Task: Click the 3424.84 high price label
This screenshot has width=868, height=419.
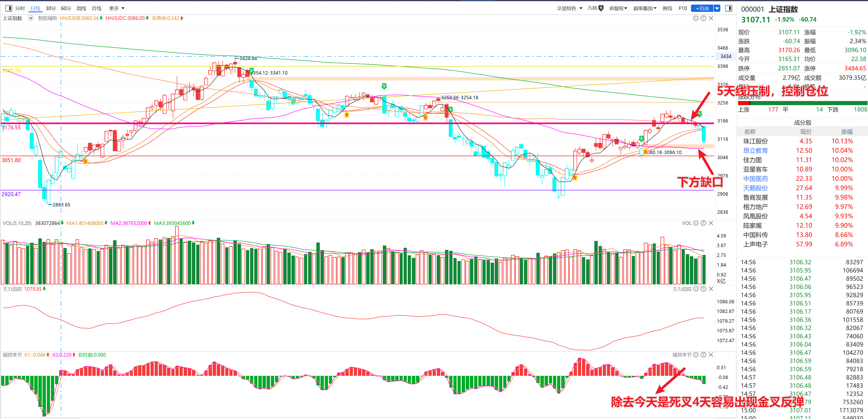Action: pyautogui.click(x=248, y=59)
